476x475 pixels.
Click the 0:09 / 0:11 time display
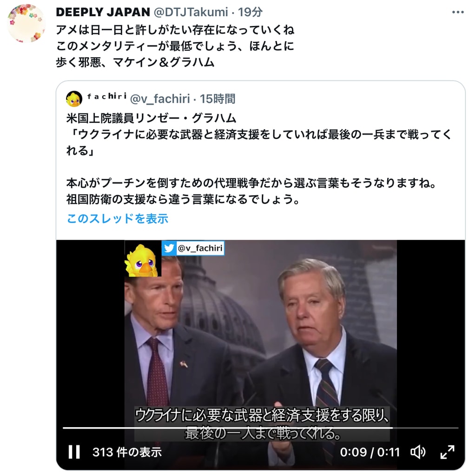coord(370,452)
